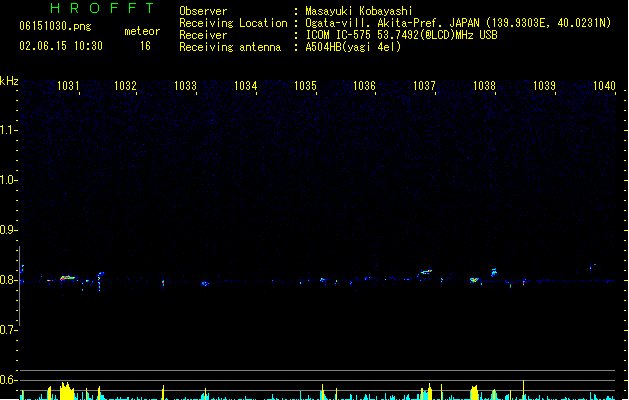
Task: Click the 1035 time axis marker
Action: coord(305,86)
